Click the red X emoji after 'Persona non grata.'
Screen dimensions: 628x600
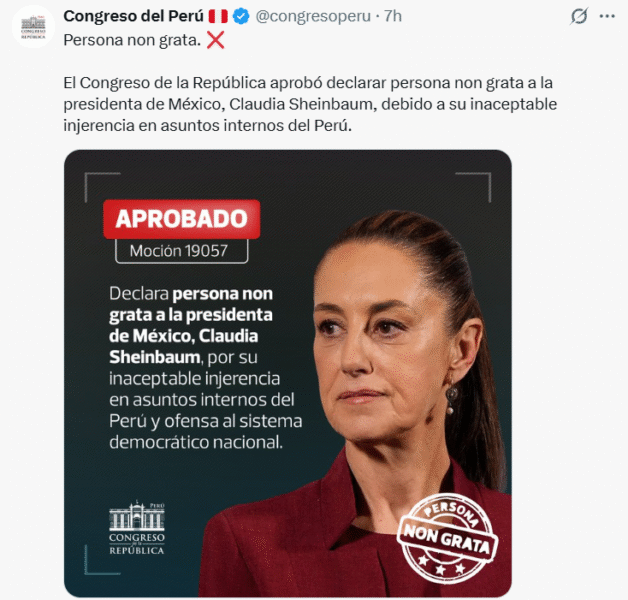[215, 40]
